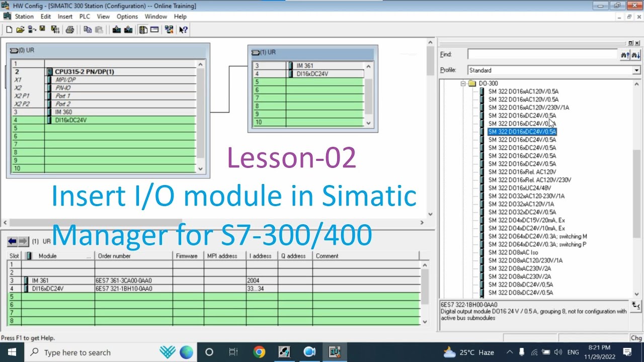Open the PLC menu
This screenshot has width=644, height=362.
click(85, 16)
